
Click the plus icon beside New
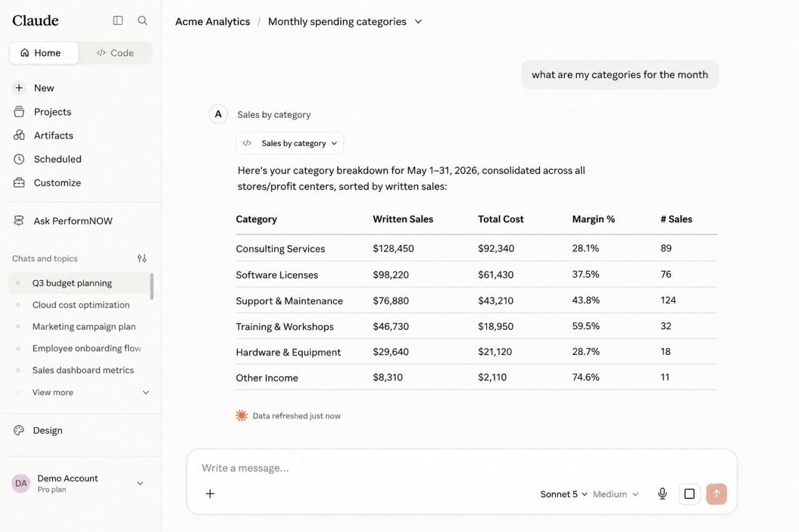tap(19, 88)
